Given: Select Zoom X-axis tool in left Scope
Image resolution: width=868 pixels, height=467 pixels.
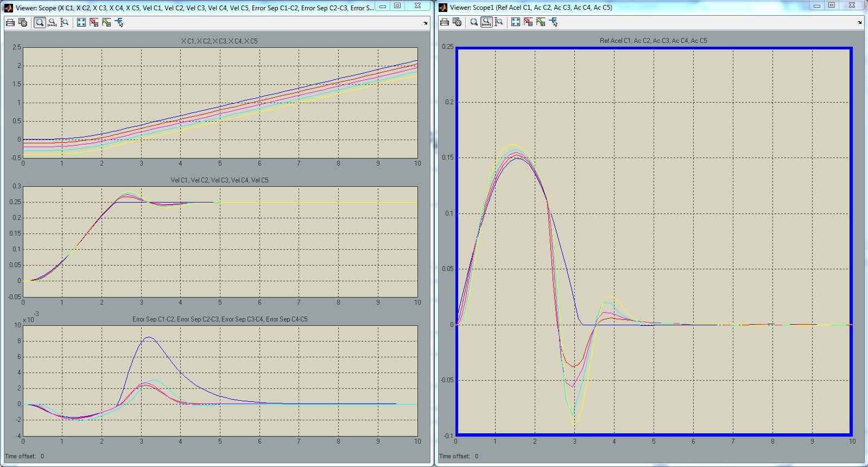Looking at the screenshot, I should (52, 22).
